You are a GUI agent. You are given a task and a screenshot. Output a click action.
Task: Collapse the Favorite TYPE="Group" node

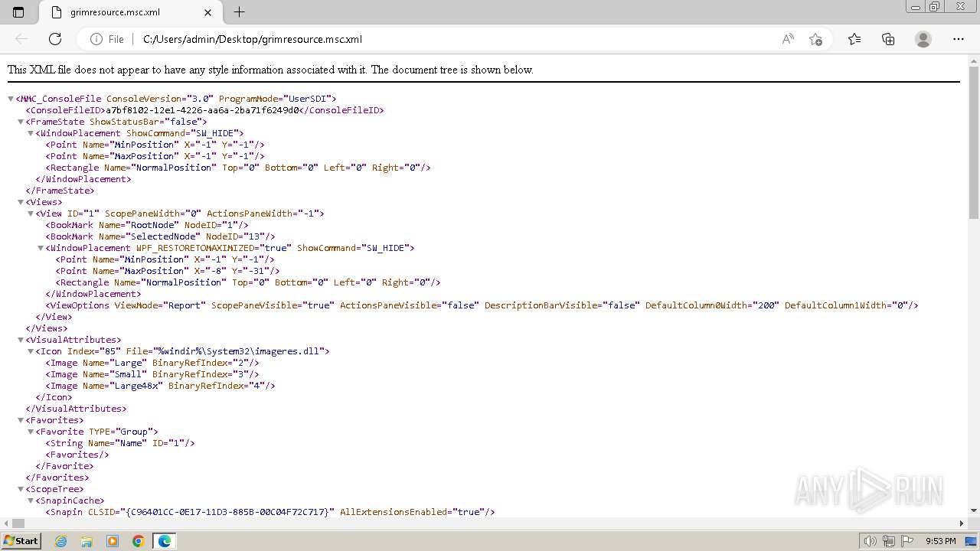point(31,432)
